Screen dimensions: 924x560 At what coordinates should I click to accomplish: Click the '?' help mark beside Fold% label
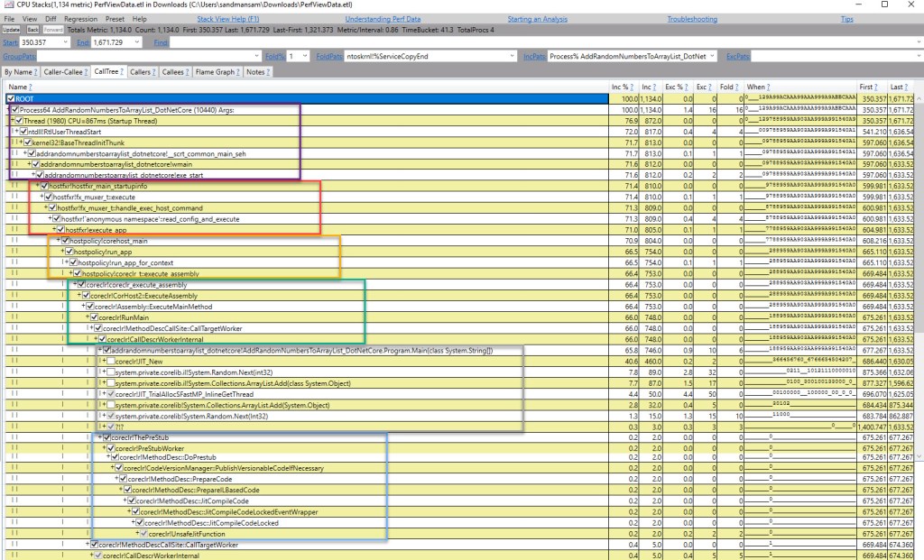point(281,56)
